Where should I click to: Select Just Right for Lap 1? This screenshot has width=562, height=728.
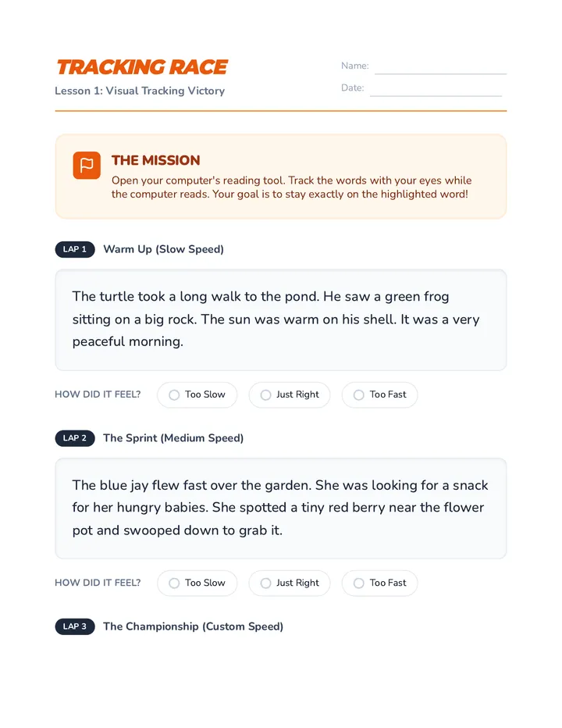point(290,394)
